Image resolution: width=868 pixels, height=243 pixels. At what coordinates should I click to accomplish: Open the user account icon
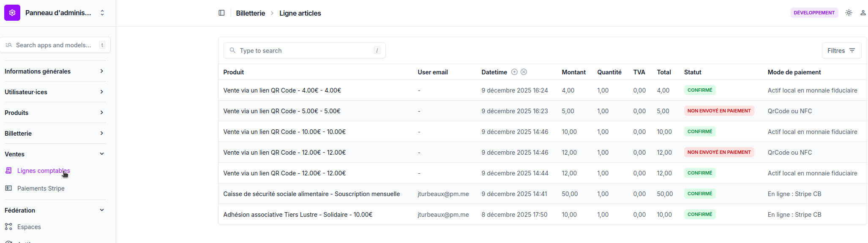tap(863, 13)
